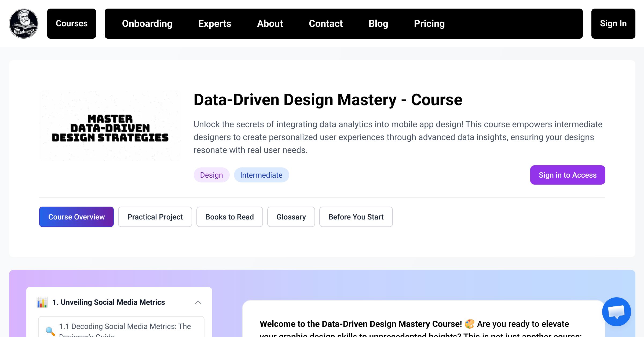The width and height of the screenshot is (644, 337).
Task: Click the Data-Driven Design Mastery - Course title
Action: [328, 100]
